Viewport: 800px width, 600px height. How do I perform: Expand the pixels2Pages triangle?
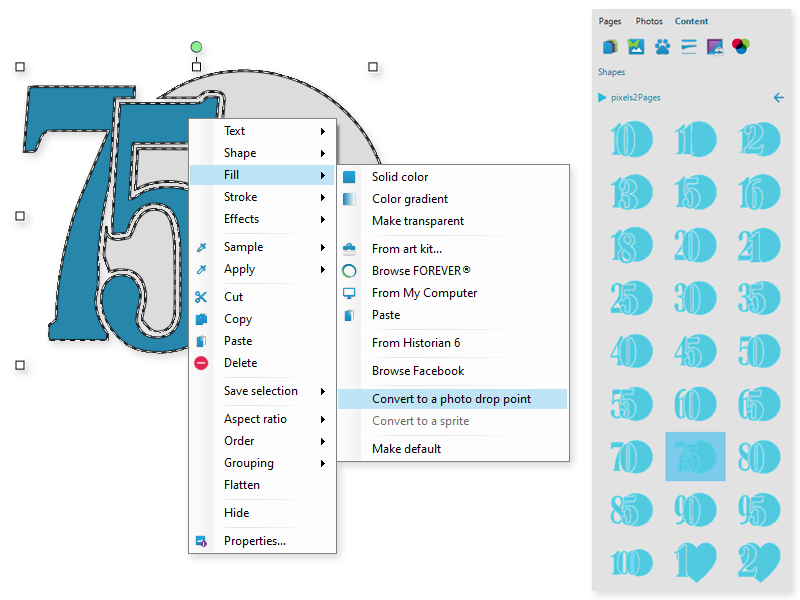[602, 97]
